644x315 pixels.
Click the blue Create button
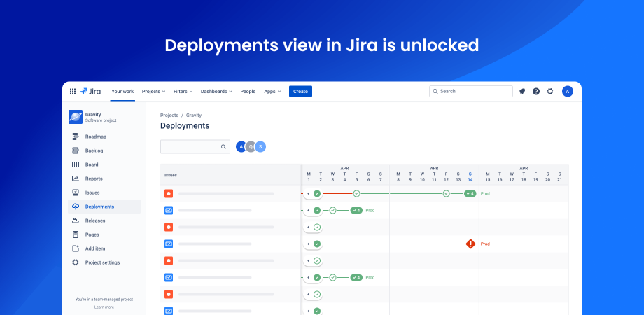pyautogui.click(x=300, y=91)
